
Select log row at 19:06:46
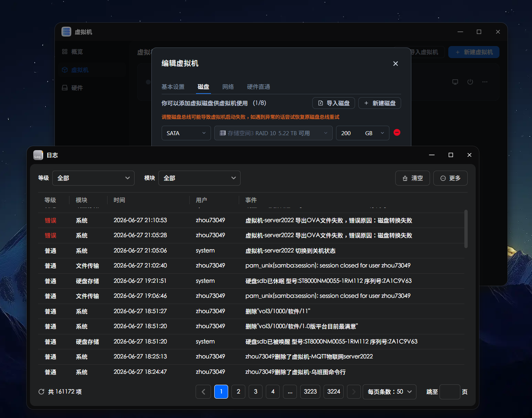(x=251, y=296)
